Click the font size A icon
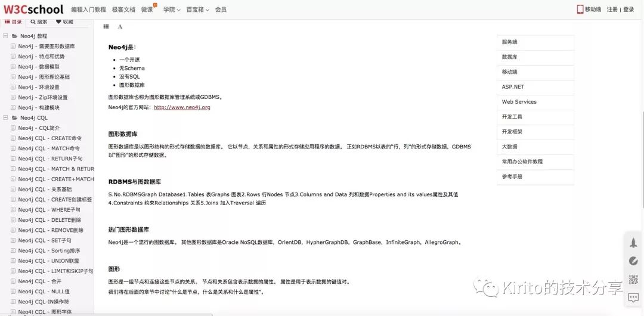Image resolution: width=644 pixels, height=316 pixels. tap(120, 27)
